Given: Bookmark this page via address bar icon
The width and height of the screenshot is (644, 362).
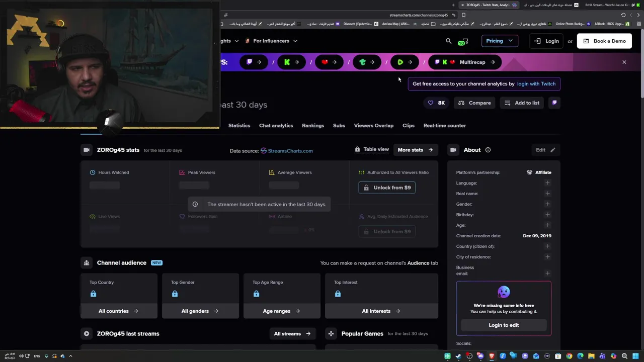Looking at the screenshot, I should (x=463, y=15).
